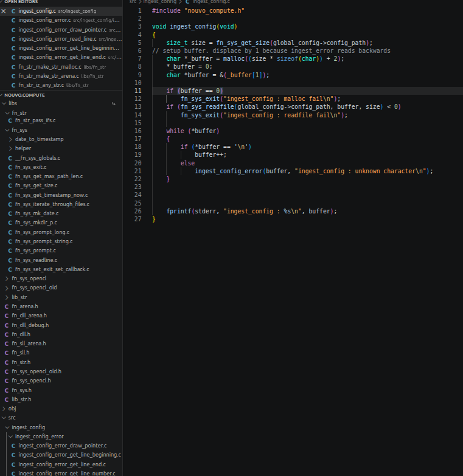Click the C icon of ingest_config_error.c editor
This screenshot has height=476, width=463.
[13, 20]
